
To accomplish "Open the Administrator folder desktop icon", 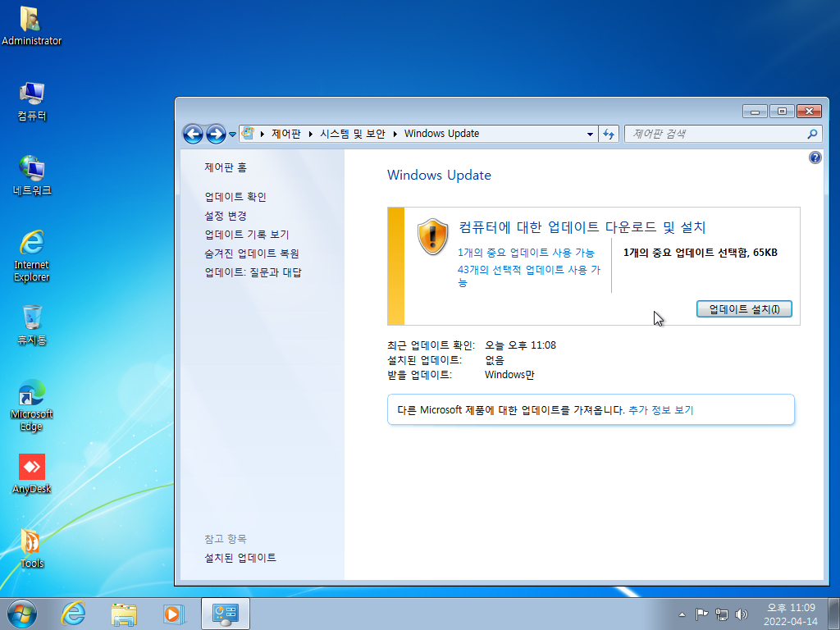I will point(31,26).
